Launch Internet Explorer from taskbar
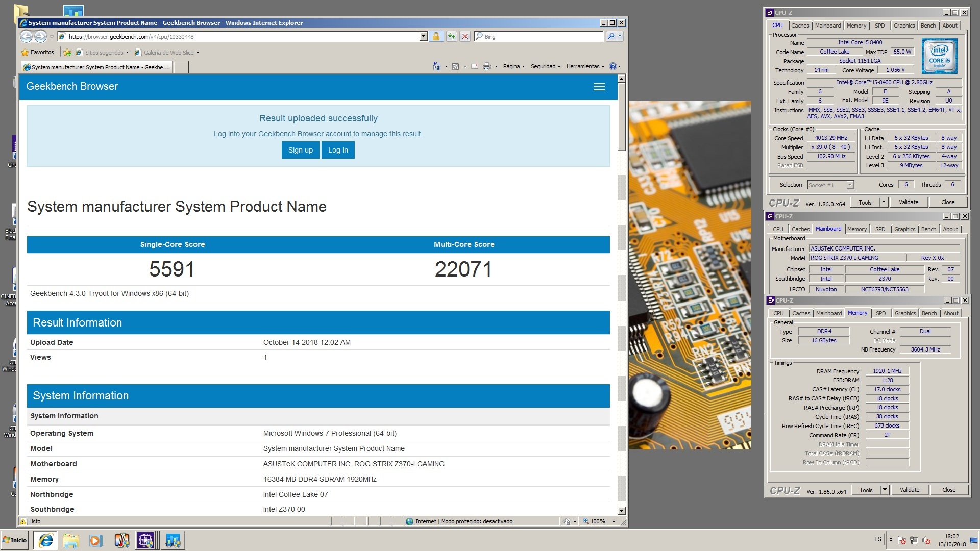The image size is (980, 551). pyautogui.click(x=46, y=540)
